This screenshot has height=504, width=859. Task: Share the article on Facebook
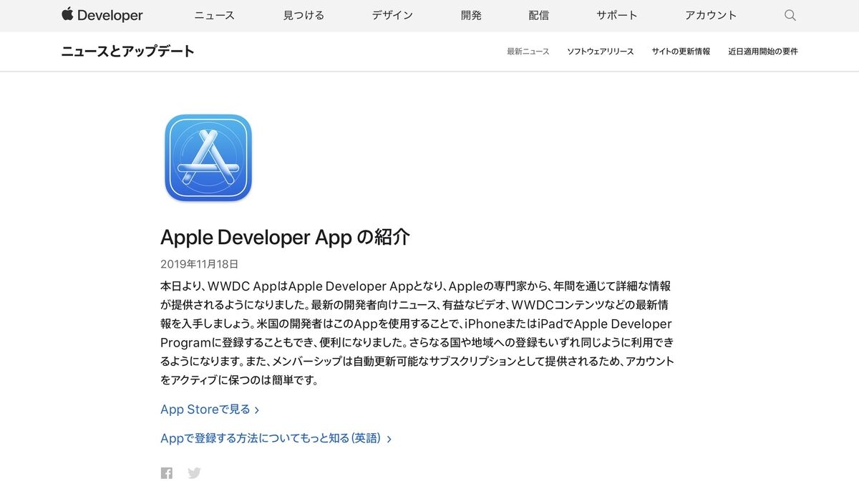point(167,473)
